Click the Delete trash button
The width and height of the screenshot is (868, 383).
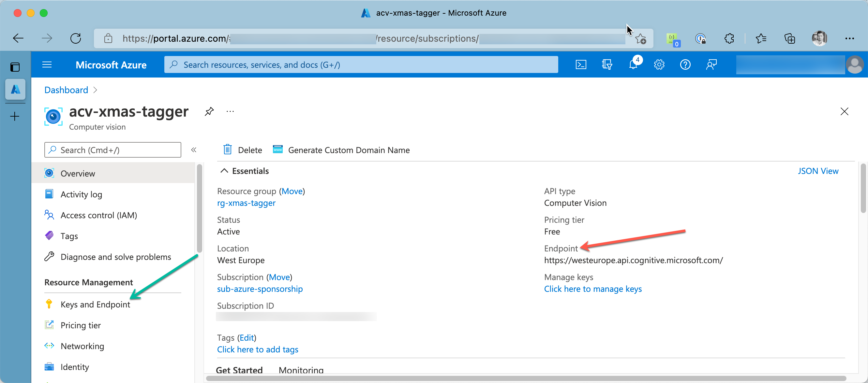[243, 150]
